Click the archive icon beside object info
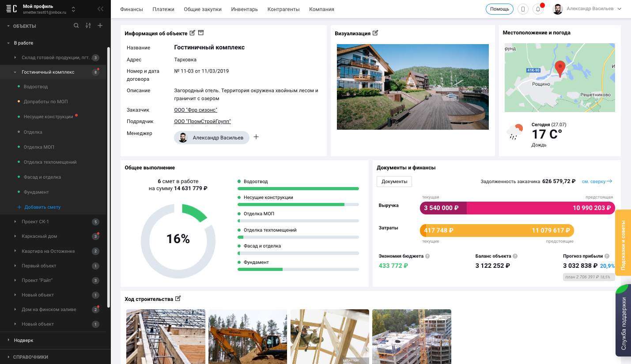The width and height of the screenshot is (631, 364). [201, 33]
